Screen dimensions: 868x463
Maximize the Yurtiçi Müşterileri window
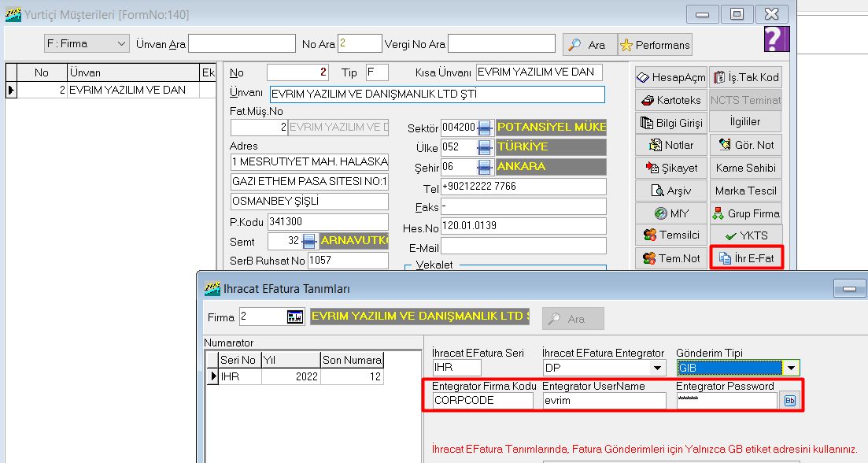pos(737,14)
